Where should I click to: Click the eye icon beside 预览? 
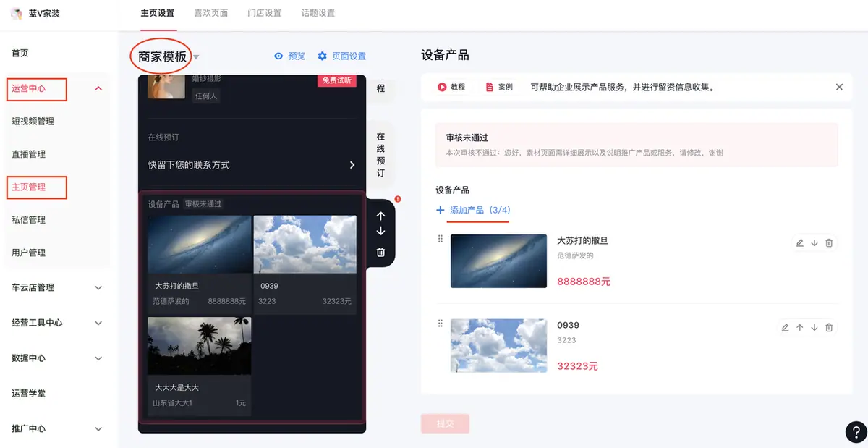(x=278, y=56)
